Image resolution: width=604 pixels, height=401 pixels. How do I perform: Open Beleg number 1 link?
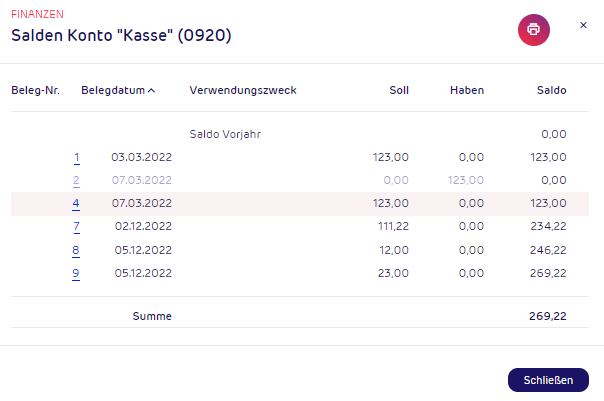[77, 157]
